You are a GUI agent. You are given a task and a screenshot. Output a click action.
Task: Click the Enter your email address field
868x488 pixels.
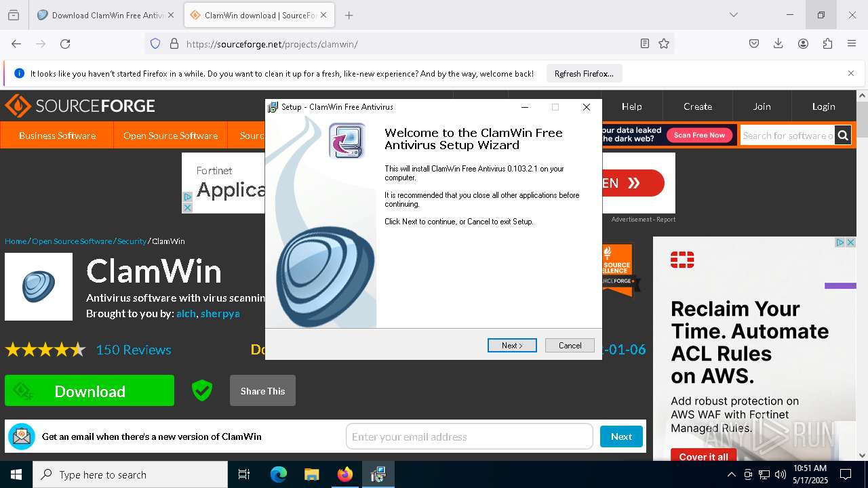point(469,436)
